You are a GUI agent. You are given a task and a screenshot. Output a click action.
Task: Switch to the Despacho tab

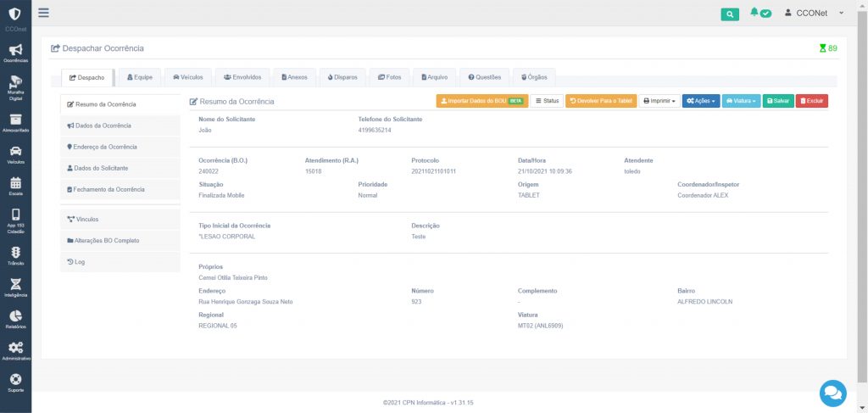coord(87,77)
